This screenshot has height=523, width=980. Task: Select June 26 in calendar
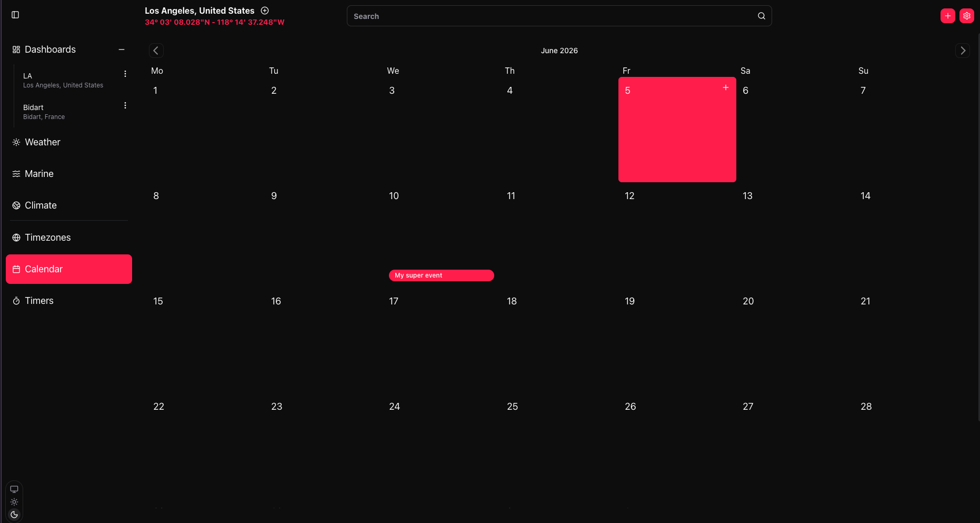pyautogui.click(x=677, y=446)
